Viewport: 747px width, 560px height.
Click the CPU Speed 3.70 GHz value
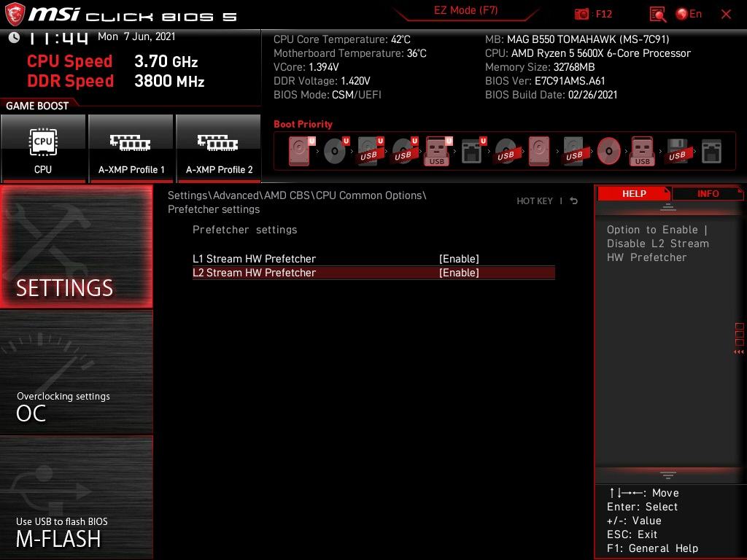coord(166,61)
